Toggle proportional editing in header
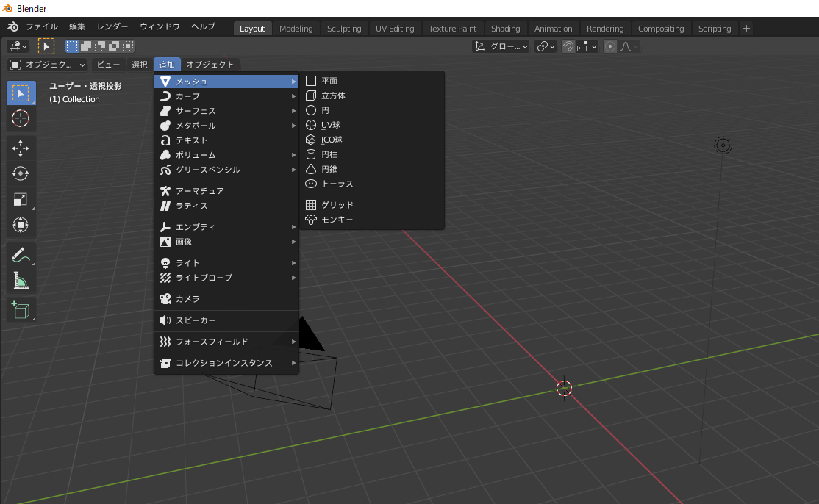The width and height of the screenshot is (819, 504). coord(609,46)
